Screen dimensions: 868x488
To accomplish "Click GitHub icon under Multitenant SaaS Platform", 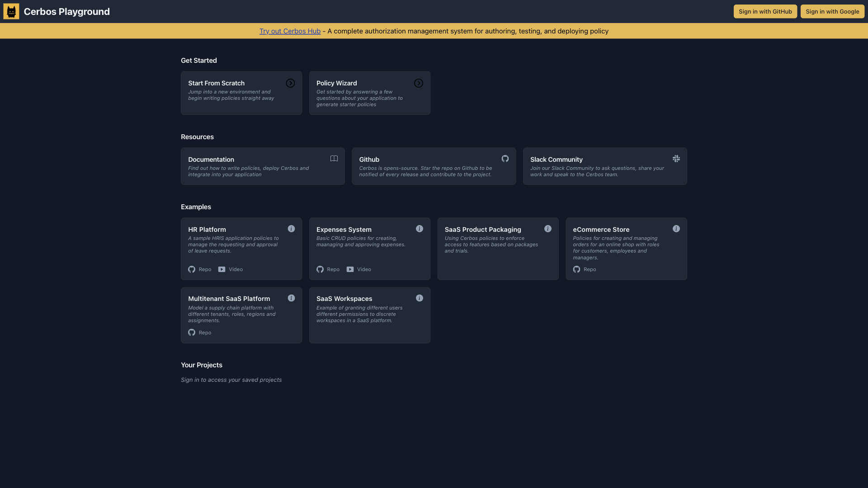I will click(x=192, y=333).
